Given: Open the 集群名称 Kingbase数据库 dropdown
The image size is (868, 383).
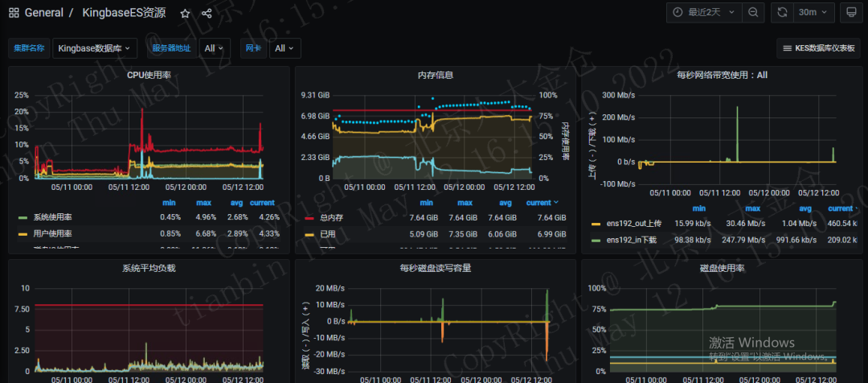Looking at the screenshot, I should click(x=95, y=48).
